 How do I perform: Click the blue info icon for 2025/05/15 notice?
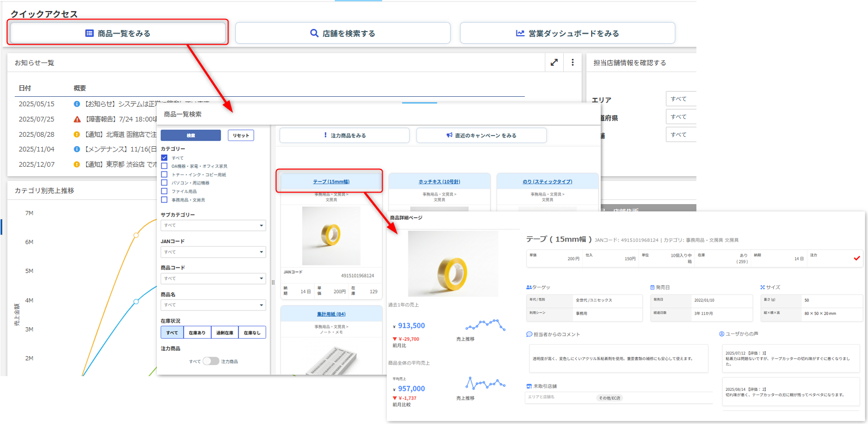point(77,104)
